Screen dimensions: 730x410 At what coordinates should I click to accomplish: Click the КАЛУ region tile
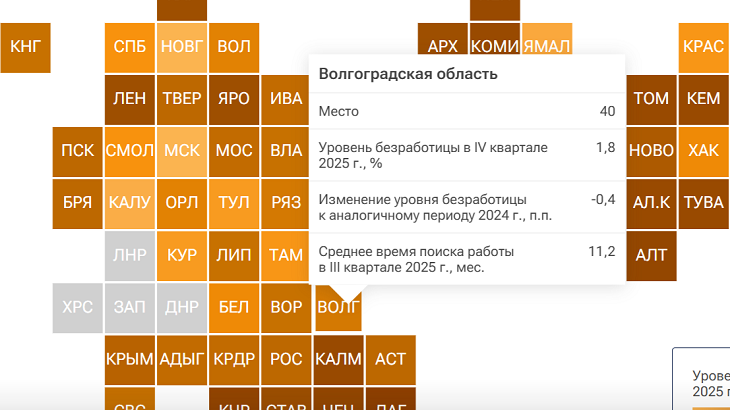pos(129,202)
